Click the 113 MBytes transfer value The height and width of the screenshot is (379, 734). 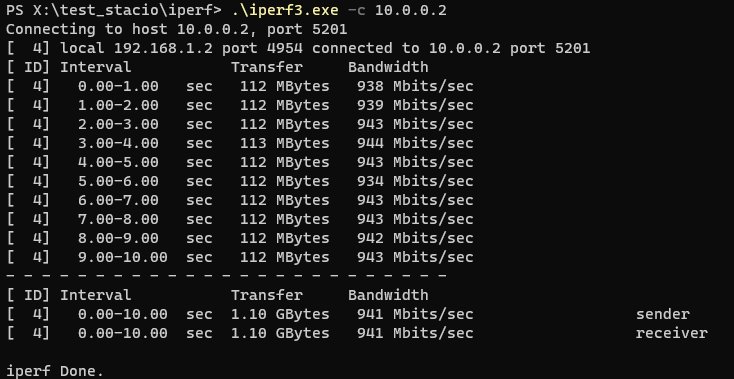pos(285,143)
